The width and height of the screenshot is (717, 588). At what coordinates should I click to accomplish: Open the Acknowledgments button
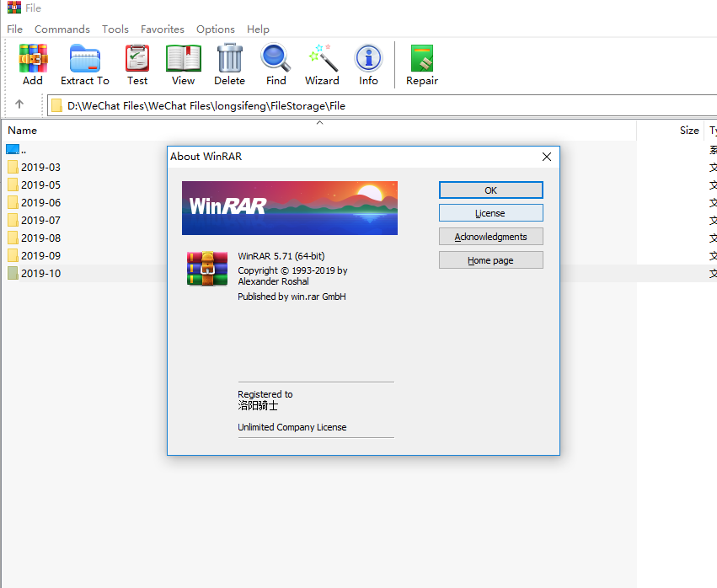coord(490,237)
